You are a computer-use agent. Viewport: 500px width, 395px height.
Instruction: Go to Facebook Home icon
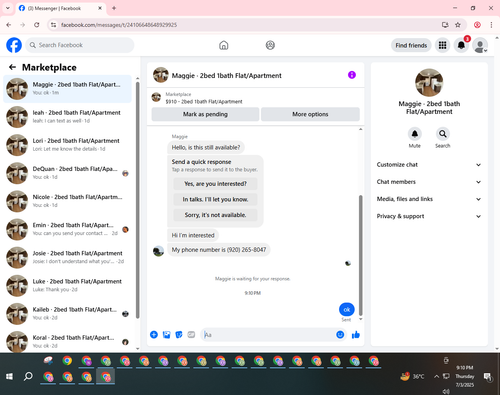pyautogui.click(x=224, y=45)
